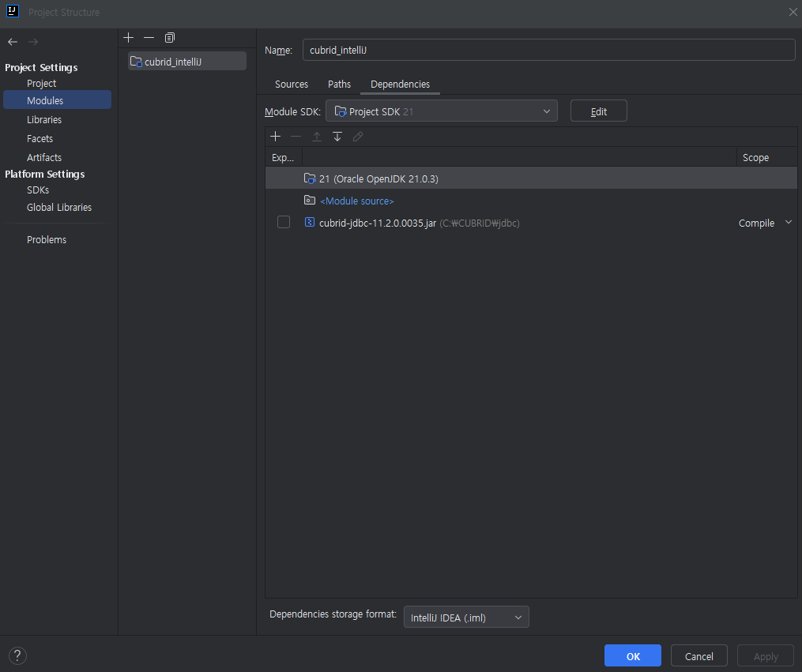The height and width of the screenshot is (672, 802).
Task: Move dependency up with arrow icon
Action: pyautogui.click(x=317, y=136)
